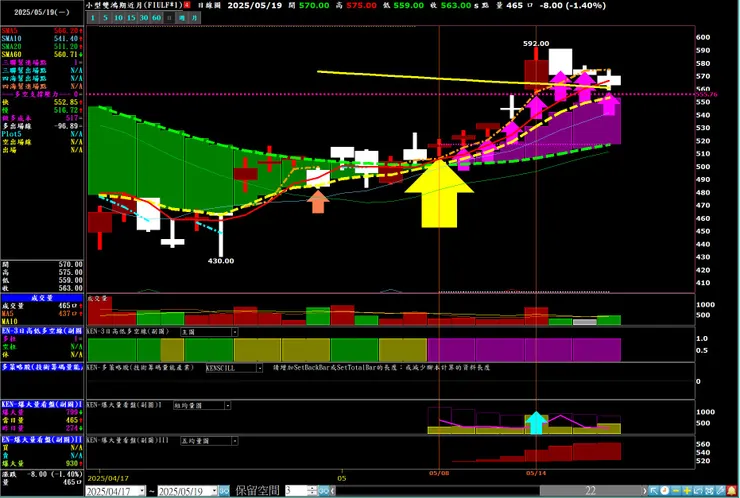Click the 多策略紋 blue panel header
740x498 pixels.
42,367
